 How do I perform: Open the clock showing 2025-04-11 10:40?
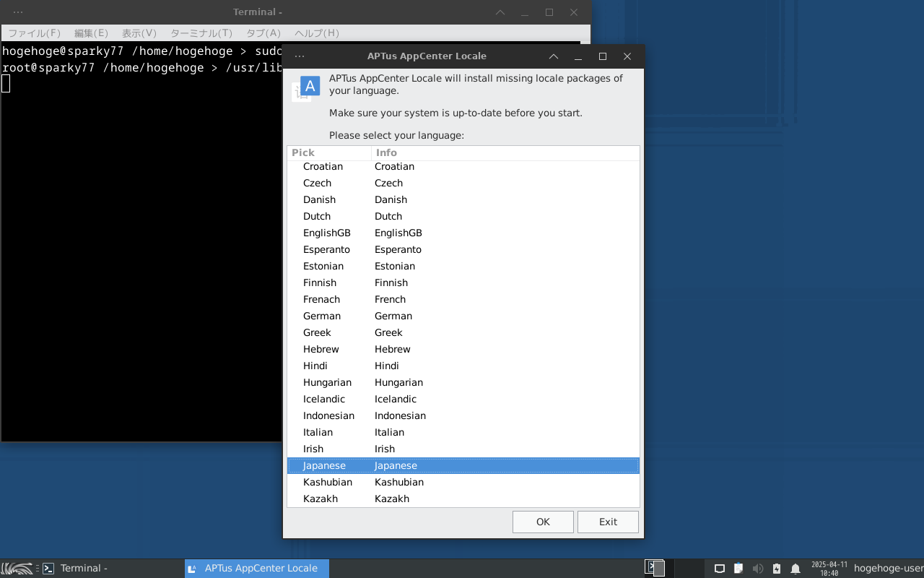pyautogui.click(x=829, y=569)
